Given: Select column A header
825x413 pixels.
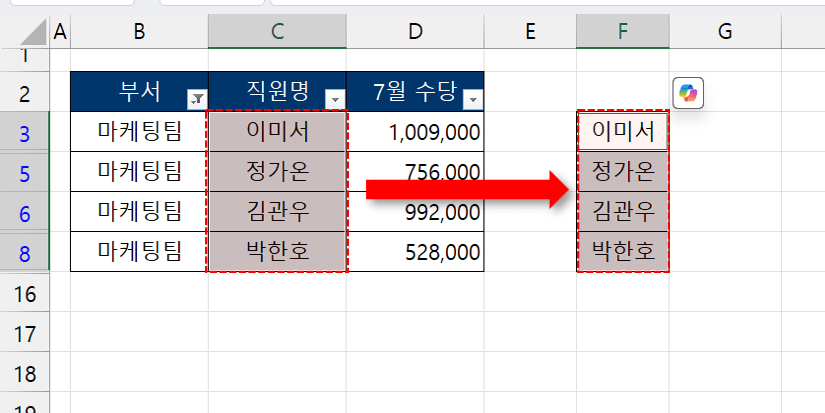Looking at the screenshot, I should point(60,32).
